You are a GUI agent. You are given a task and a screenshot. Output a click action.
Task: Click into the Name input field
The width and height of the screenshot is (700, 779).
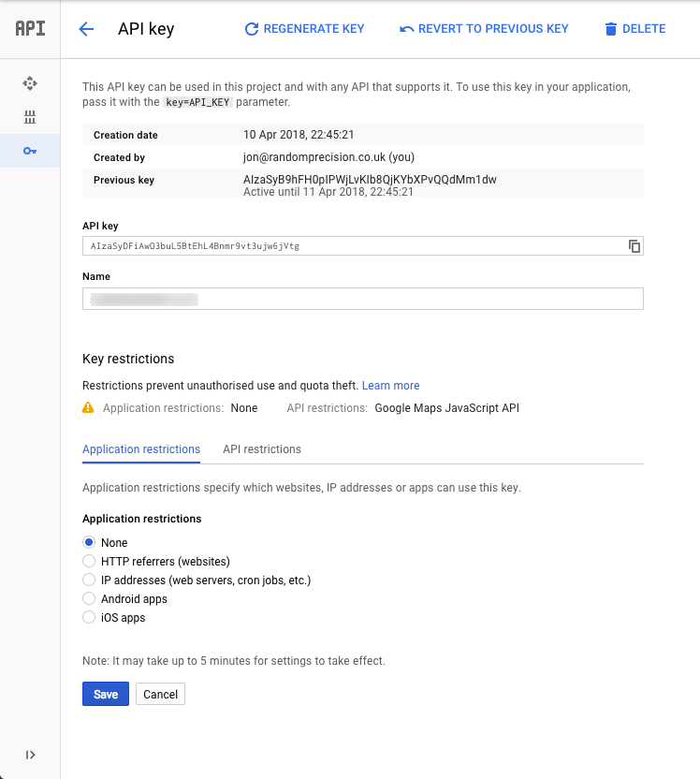[x=363, y=299]
